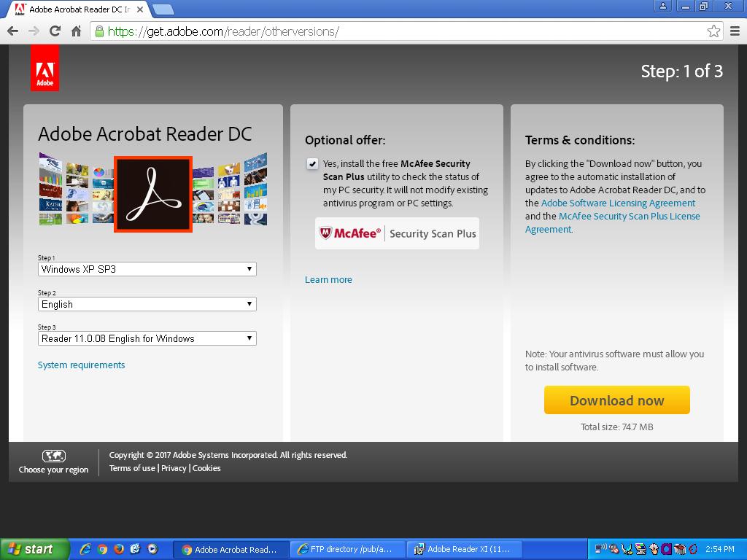Reload the Adobe download page
Viewport: 747px width, 560px height.
(55, 31)
